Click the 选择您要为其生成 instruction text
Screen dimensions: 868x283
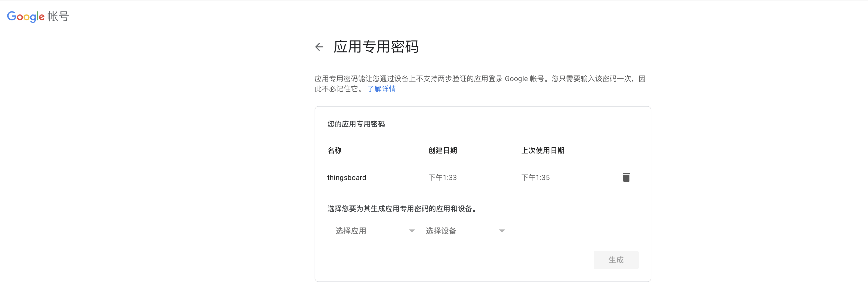click(x=403, y=209)
